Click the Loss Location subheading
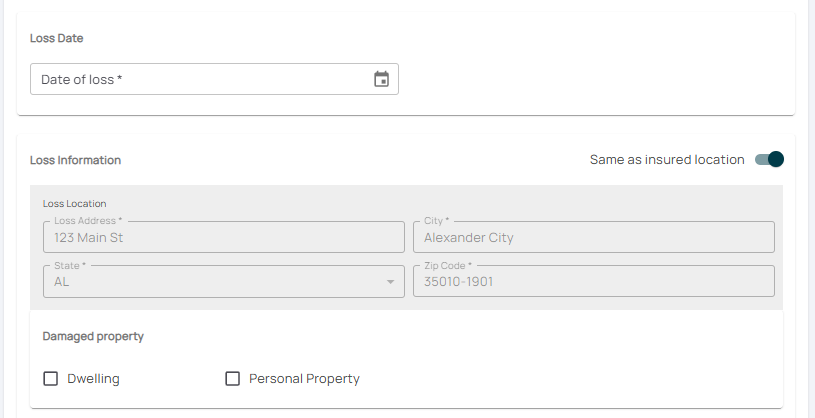815x418 pixels. [x=74, y=203]
